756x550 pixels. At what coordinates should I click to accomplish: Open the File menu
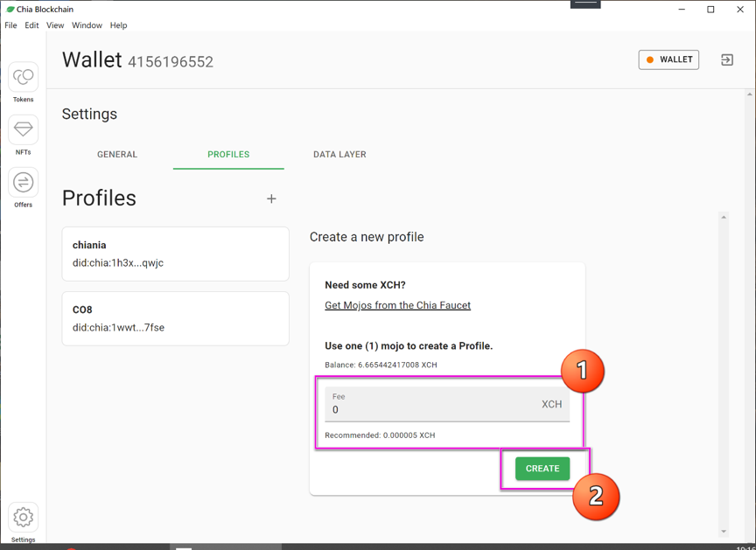[10, 25]
